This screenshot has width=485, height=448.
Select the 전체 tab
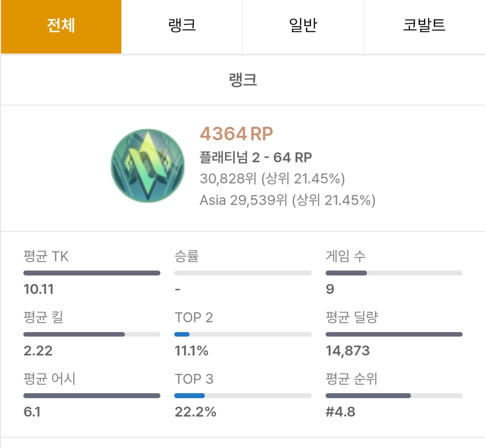coord(61,26)
